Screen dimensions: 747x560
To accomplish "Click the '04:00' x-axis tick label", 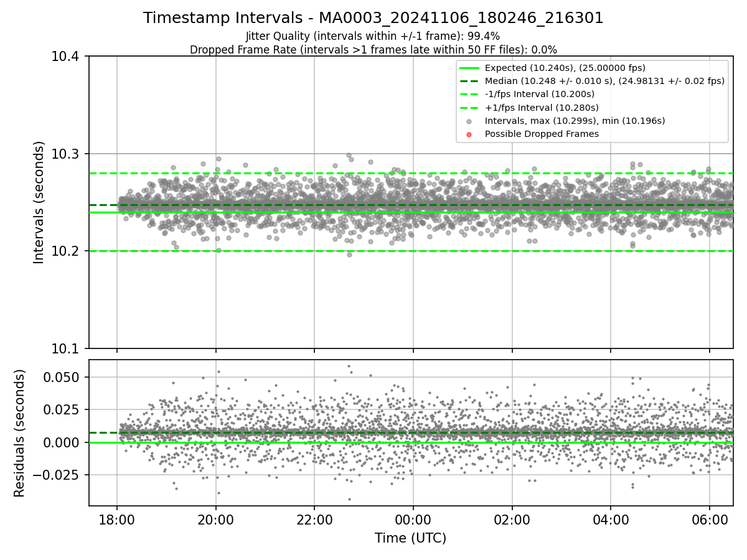I will click(x=611, y=520).
